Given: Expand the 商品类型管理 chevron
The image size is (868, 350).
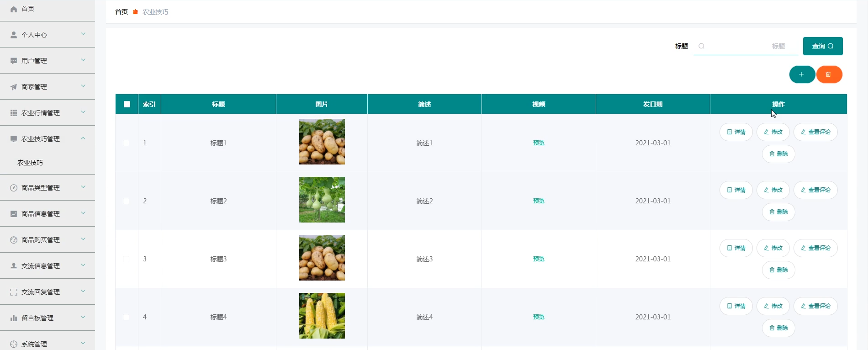Looking at the screenshot, I should click(83, 187).
